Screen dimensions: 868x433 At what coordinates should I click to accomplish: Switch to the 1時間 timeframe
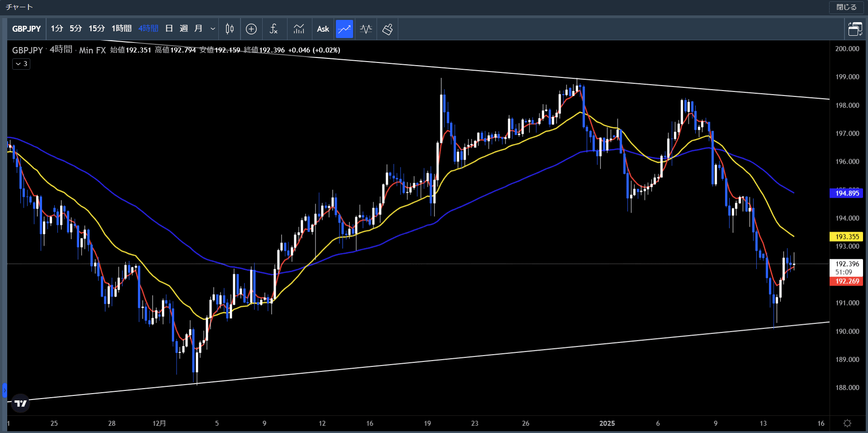(122, 29)
